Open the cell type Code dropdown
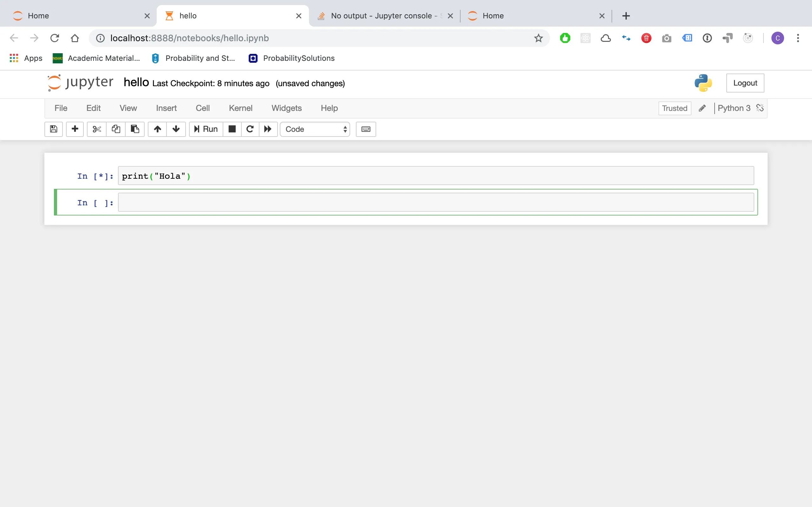The image size is (812, 507). [315, 129]
